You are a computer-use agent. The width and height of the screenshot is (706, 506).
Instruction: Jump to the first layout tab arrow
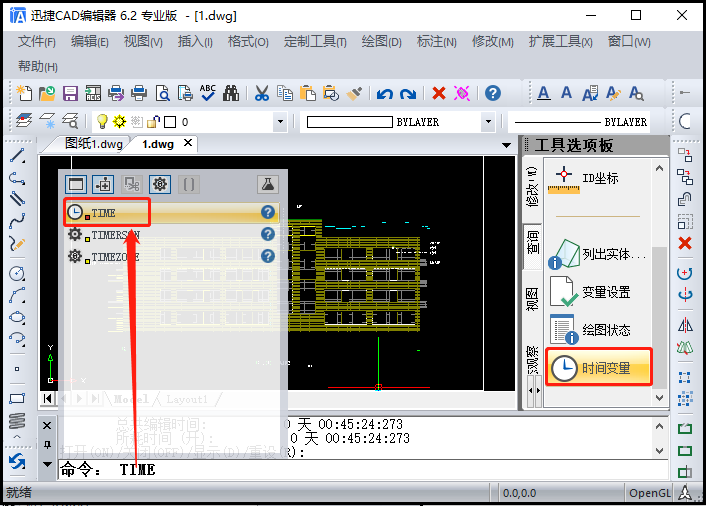tap(47, 399)
